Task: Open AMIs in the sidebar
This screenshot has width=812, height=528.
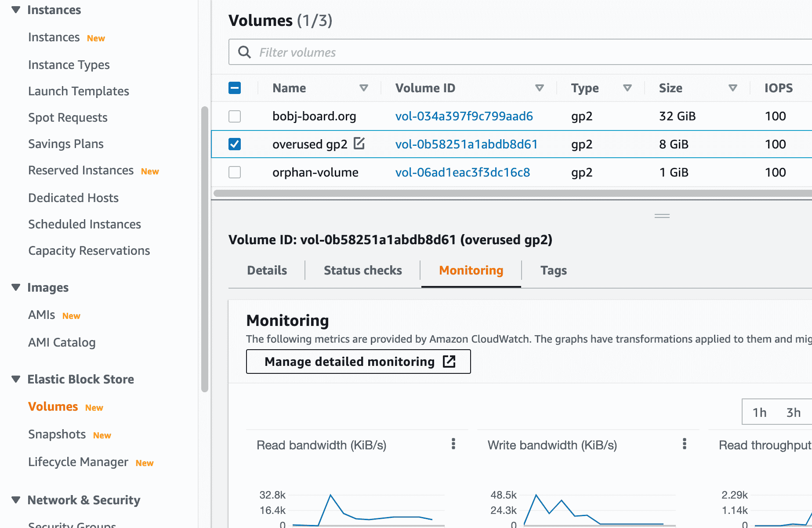Action: [41, 315]
